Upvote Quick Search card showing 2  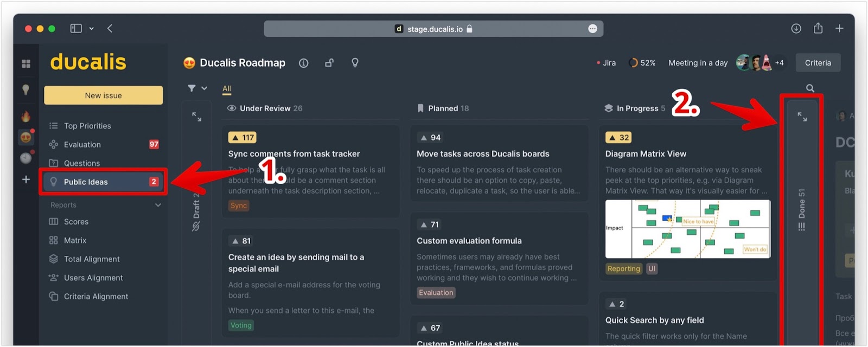(x=616, y=304)
